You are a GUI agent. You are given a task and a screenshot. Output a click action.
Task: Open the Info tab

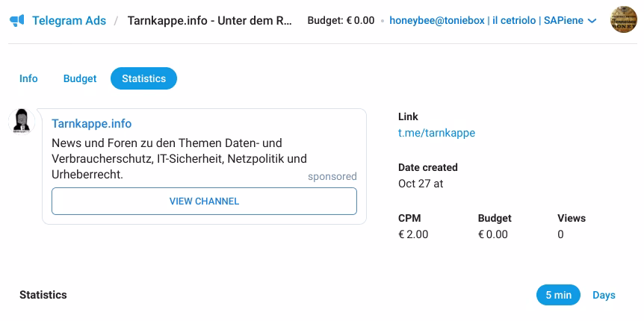tap(28, 78)
